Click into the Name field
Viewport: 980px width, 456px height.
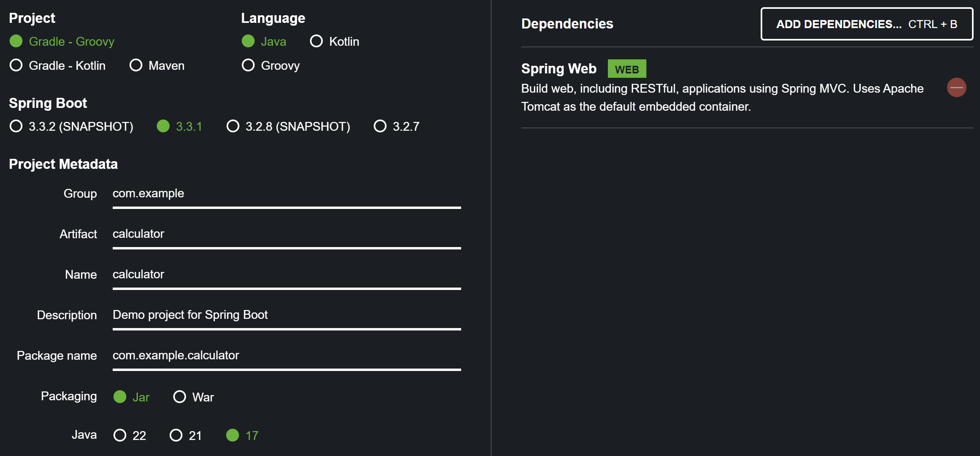(286, 275)
